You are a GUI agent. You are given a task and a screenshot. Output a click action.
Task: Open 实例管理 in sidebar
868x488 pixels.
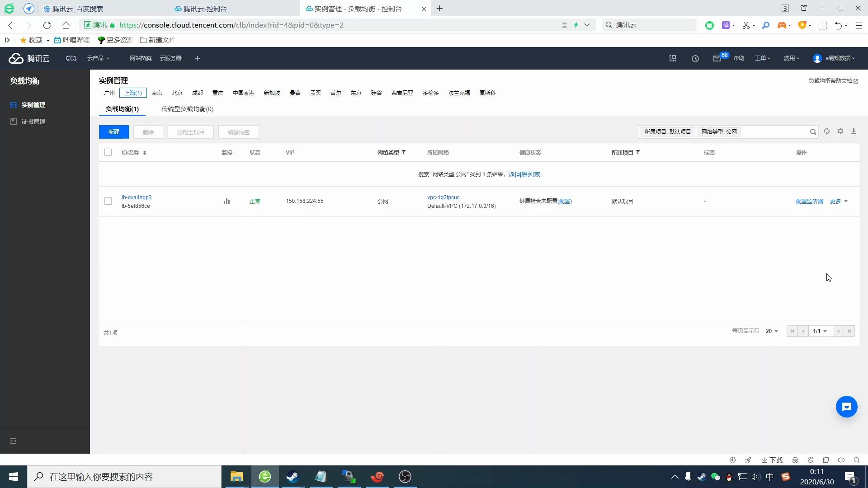(x=33, y=105)
